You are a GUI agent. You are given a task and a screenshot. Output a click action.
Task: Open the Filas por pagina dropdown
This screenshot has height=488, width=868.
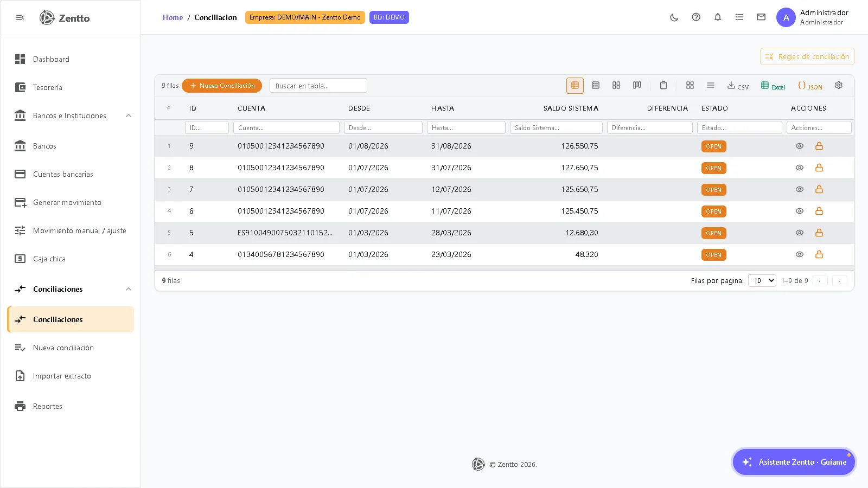(x=762, y=280)
